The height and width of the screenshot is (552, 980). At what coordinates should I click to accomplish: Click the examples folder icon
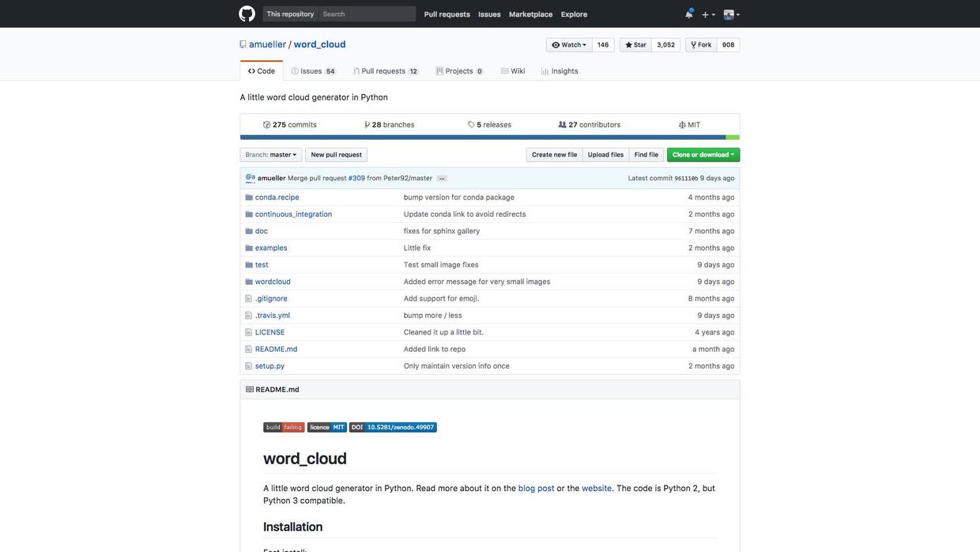(249, 248)
